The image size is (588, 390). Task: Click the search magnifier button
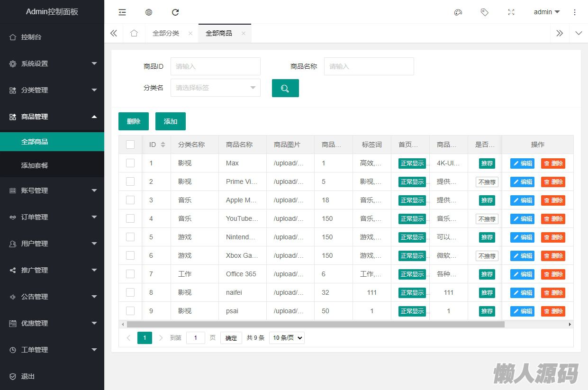tap(285, 88)
